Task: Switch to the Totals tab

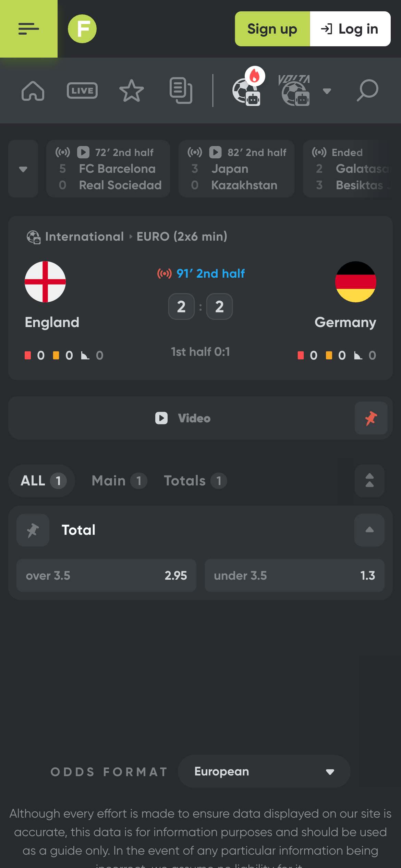Action: [x=195, y=481]
